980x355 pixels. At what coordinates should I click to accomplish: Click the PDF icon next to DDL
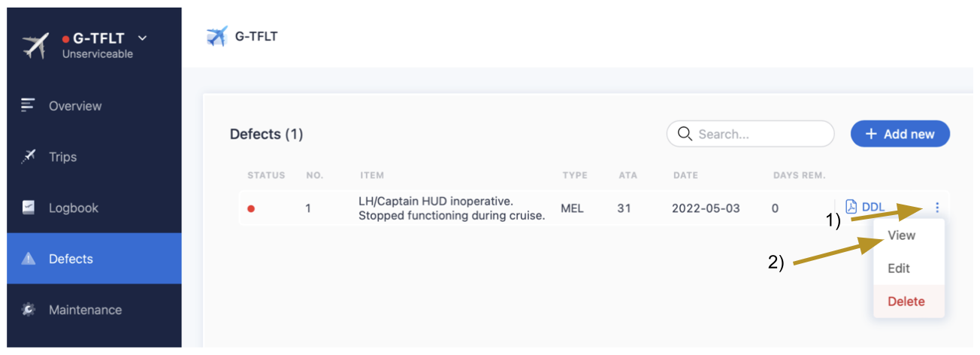pyautogui.click(x=851, y=208)
